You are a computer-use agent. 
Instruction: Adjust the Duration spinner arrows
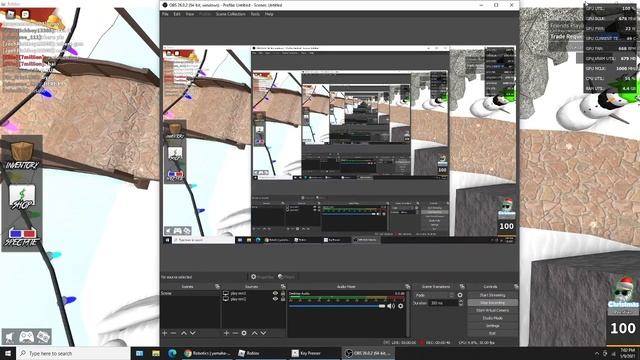tap(461, 303)
